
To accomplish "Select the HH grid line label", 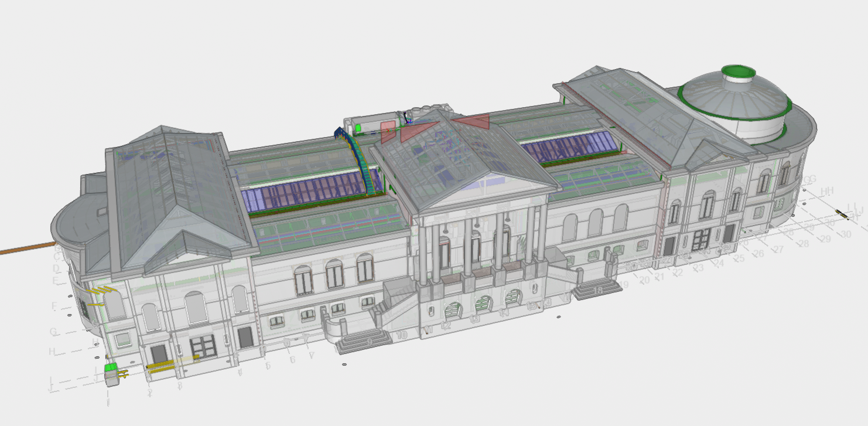I will click(x=827, y=192).
